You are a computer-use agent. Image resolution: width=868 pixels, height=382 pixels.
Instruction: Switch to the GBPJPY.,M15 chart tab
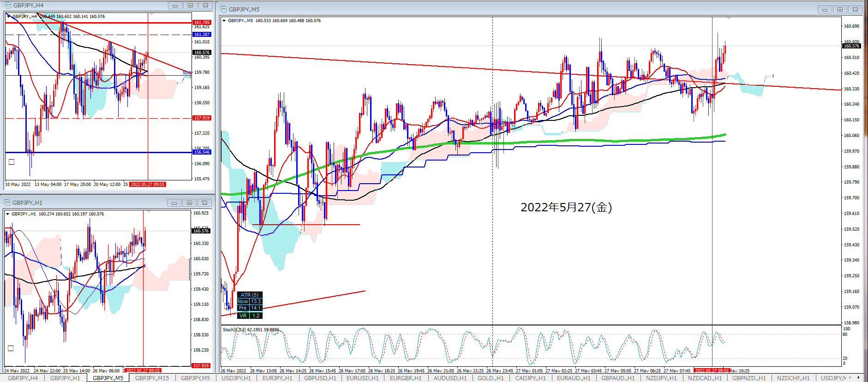click(152, 378)
